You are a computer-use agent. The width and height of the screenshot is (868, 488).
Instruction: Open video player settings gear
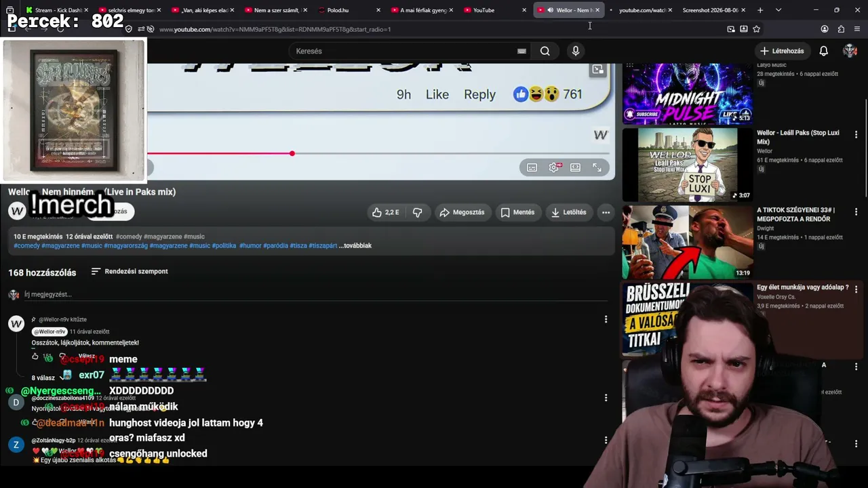pyautogui.click(x=554, y=167)
